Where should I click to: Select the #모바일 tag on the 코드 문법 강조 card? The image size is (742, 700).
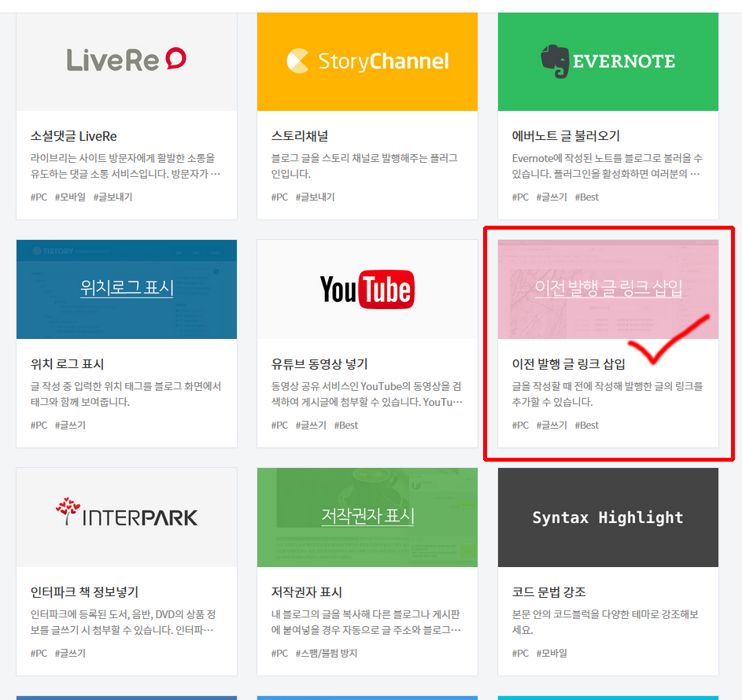(x=552, y=653)
